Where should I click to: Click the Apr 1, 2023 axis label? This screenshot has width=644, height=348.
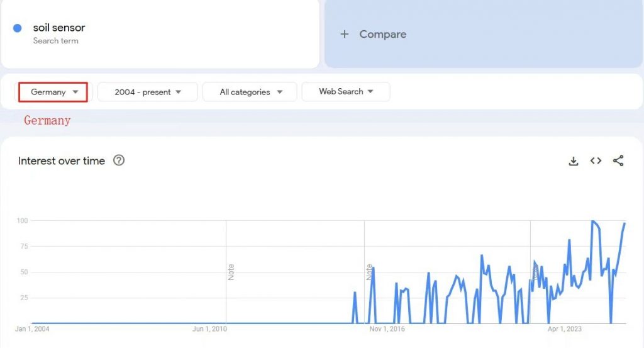coord(565,329)
